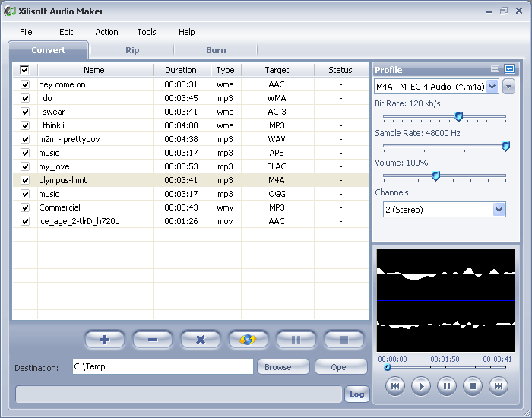Uncheck the checkbox for 'hey come on'

[25, 84]
